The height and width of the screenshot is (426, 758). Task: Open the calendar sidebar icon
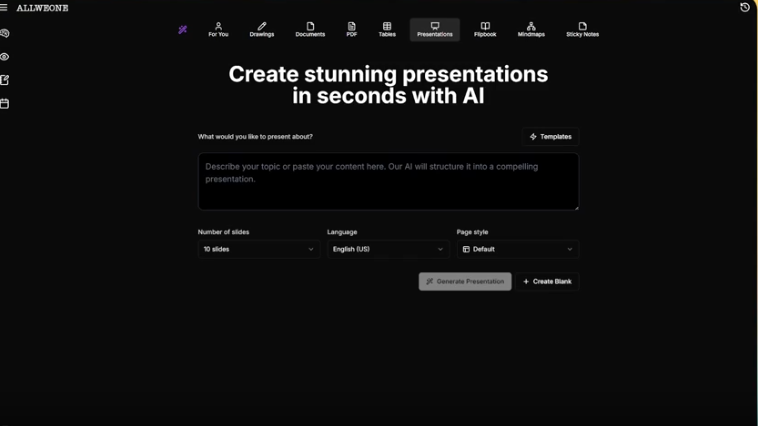click(5, 103)
